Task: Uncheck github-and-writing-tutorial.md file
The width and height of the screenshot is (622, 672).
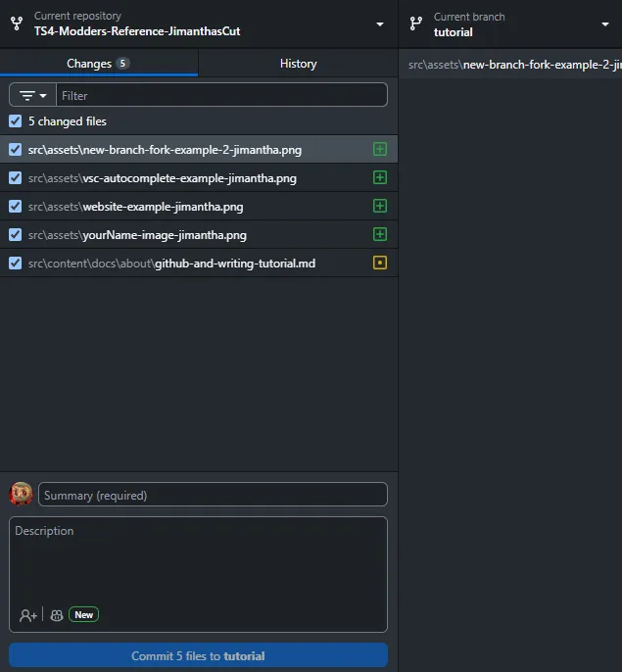Action: click(x=15, y=263)
